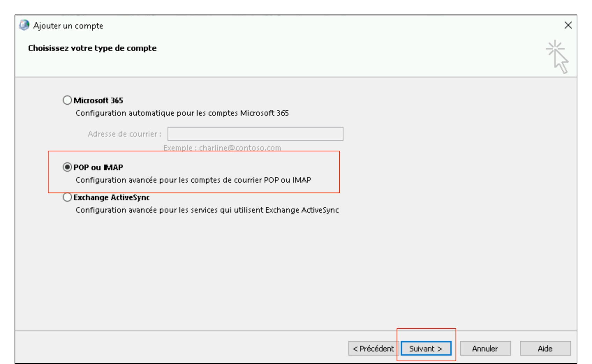Click the cursor-click wizard icon in the header

click(557, 57)
